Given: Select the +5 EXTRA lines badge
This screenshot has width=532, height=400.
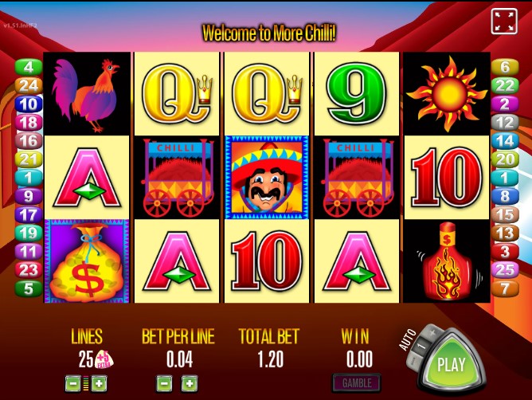Looking at the screenshot, I should point(104,360).
